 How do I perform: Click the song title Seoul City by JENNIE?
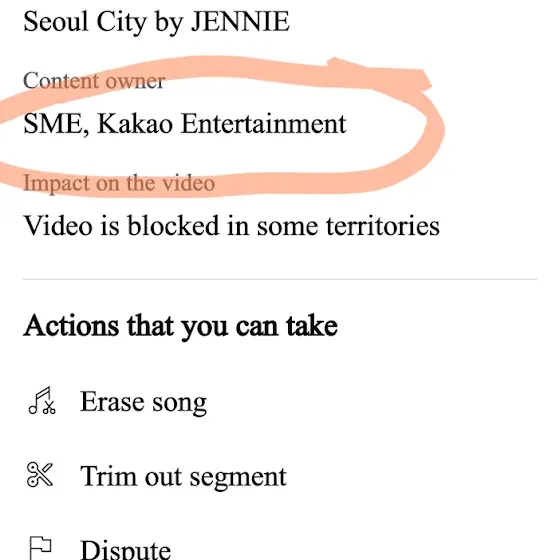click(x=156, y=22)
